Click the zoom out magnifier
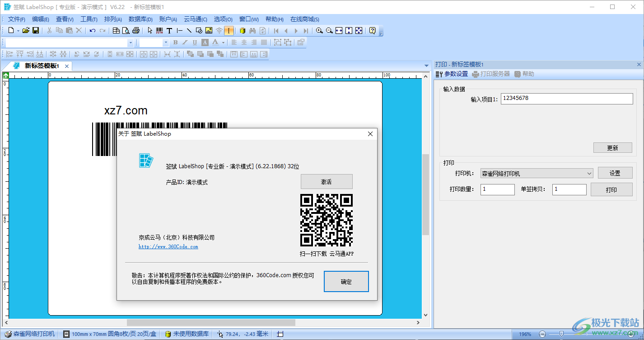The height and width of the screenshot is (340, 644). [329, 31]
